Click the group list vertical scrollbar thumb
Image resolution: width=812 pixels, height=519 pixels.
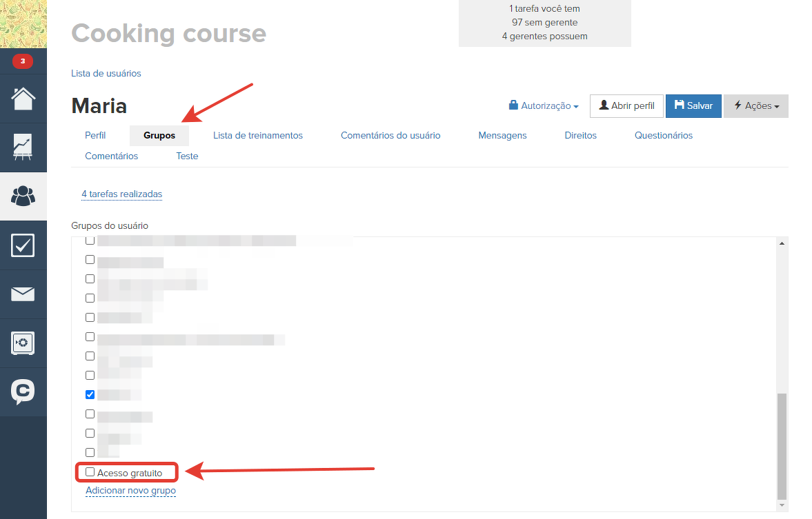click(781, 445)
